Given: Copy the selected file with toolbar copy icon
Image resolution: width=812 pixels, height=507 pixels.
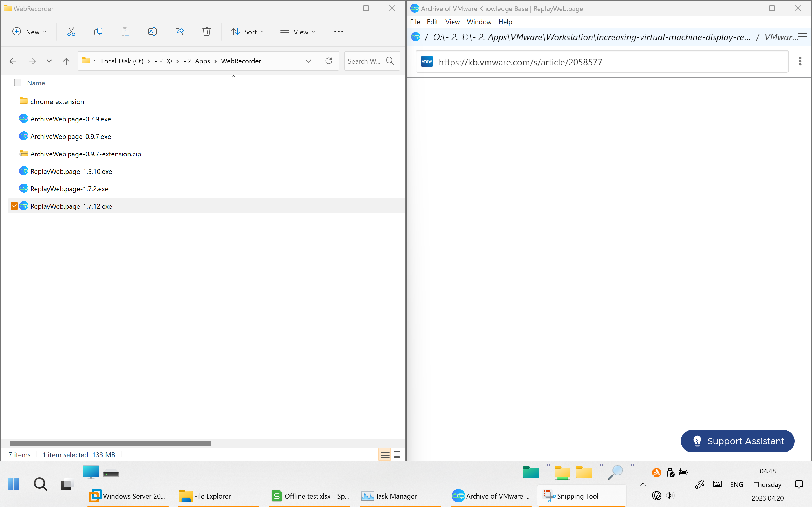Looking at the screenshot, I should point(98,32).
